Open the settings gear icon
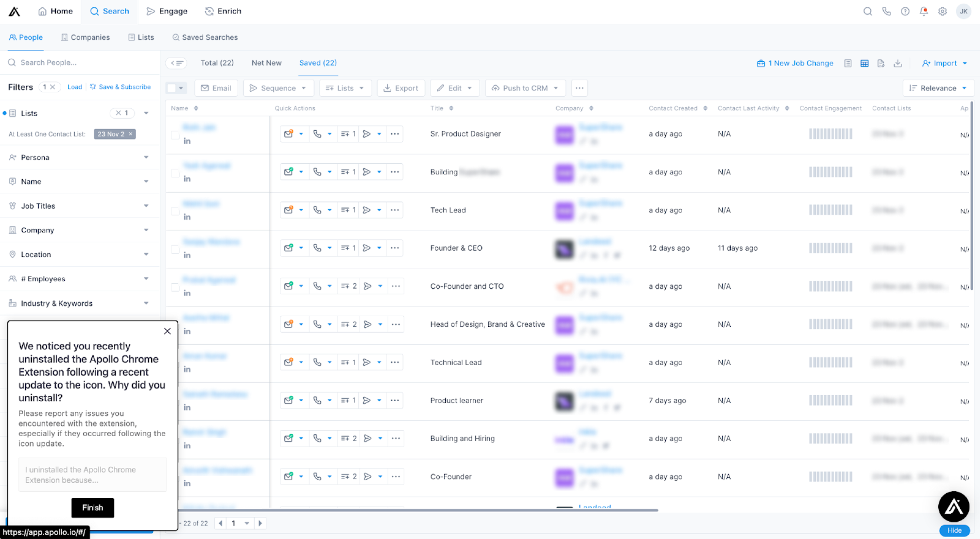Screen dimensions: 980x539 (942, 12)
